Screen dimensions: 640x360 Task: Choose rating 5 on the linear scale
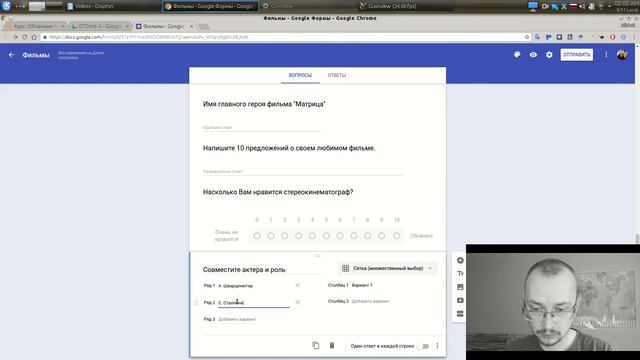tap(326, 236)
